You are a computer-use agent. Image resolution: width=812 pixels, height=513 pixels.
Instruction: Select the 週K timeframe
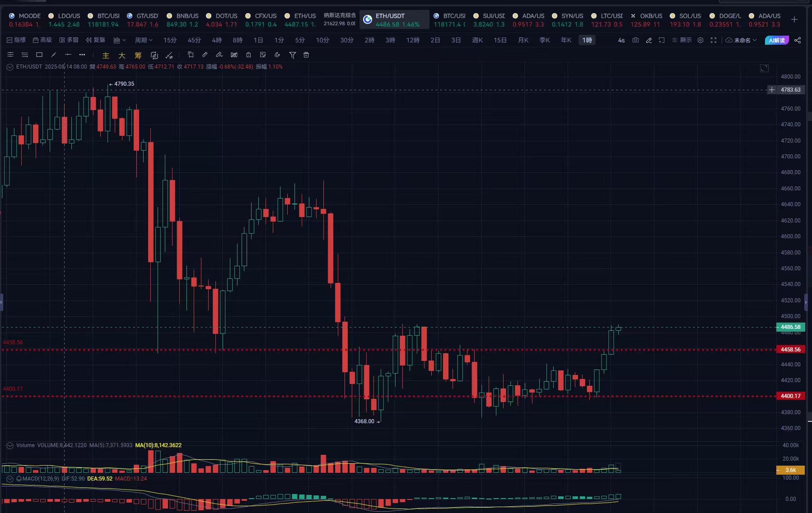pos(477,40)
